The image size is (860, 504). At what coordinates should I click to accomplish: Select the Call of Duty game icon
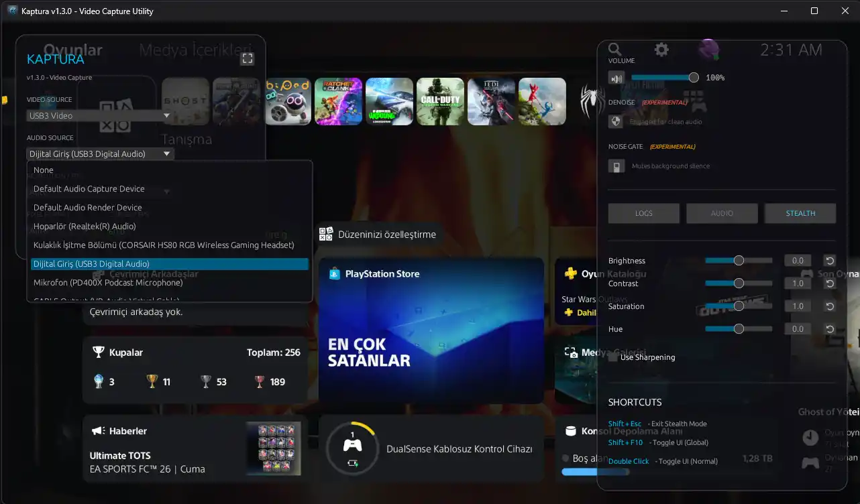pyautogui.click(x=440, y=102)
